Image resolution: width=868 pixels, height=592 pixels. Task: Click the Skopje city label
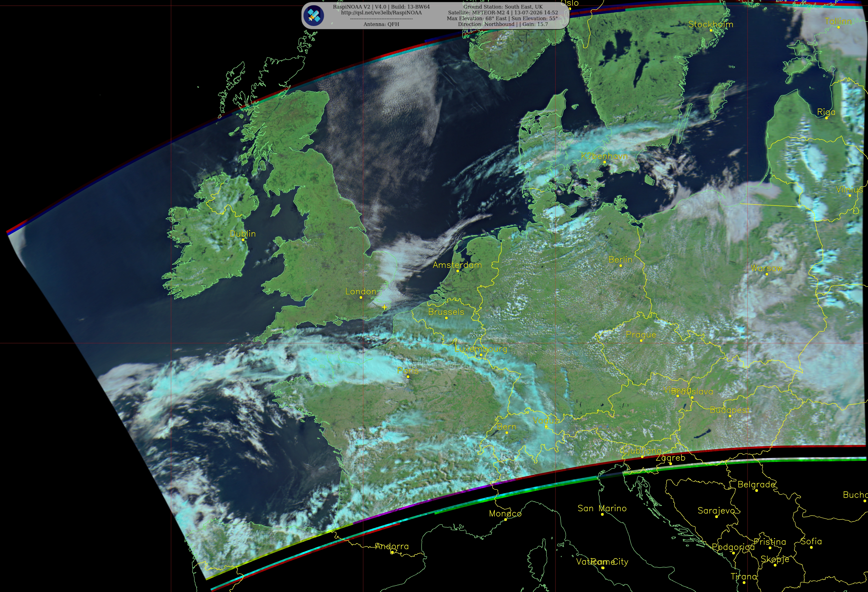click(775, 559)
